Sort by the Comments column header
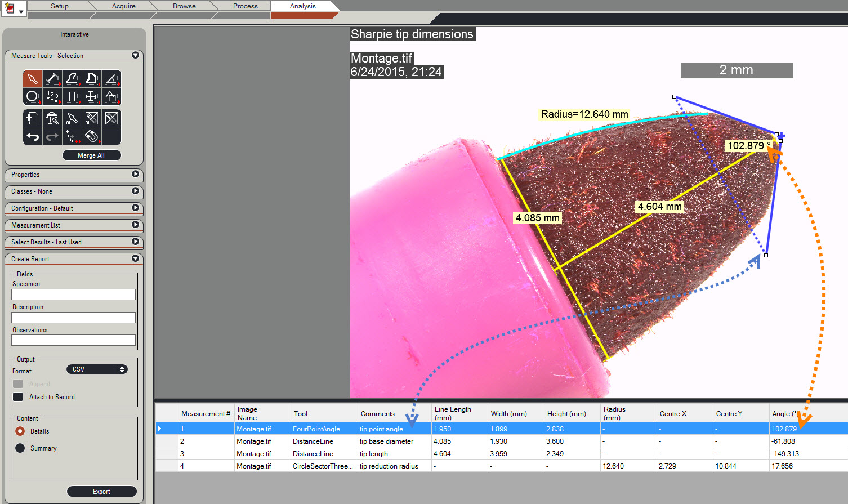Image resolution: width=848 pixels, height=504 pixels. pyautogui.click(x=394, y=413)
